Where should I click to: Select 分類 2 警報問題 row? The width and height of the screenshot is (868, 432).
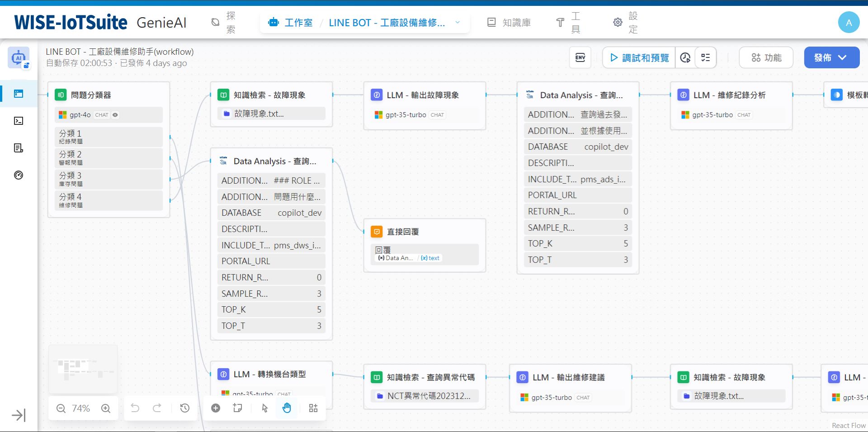click(108, 158)
